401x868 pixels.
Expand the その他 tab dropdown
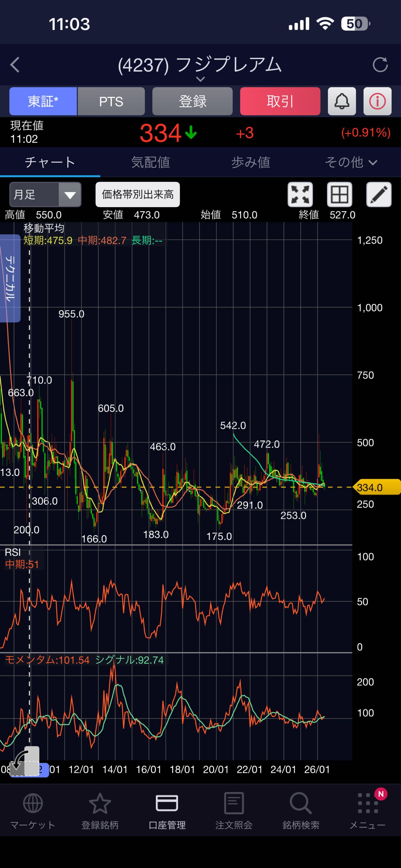click(x=351, y=163)
